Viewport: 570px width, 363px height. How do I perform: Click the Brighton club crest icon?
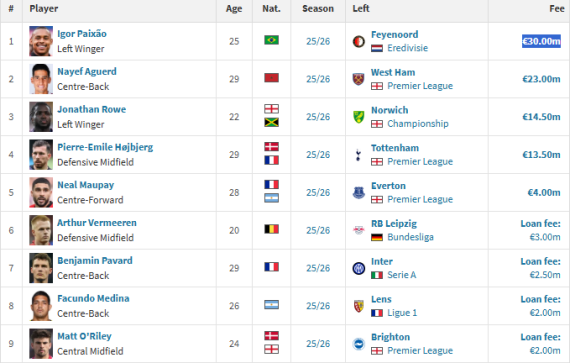coord(358,344)
